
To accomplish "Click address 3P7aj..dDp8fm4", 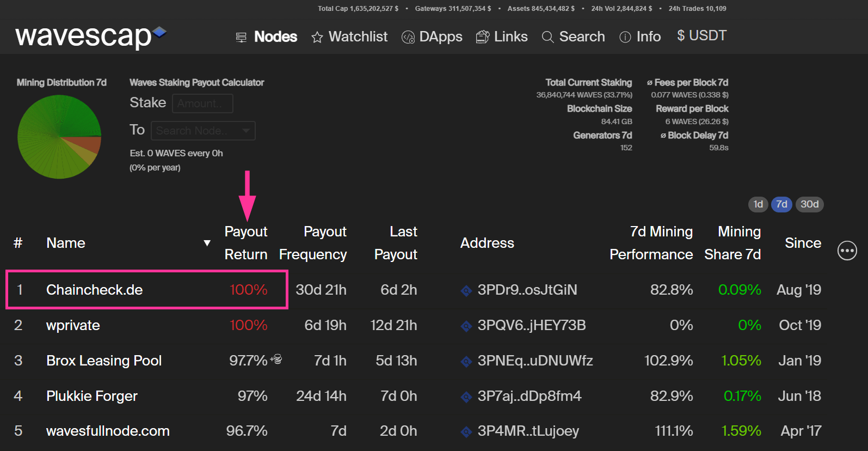I will click(x=530, y=396).
